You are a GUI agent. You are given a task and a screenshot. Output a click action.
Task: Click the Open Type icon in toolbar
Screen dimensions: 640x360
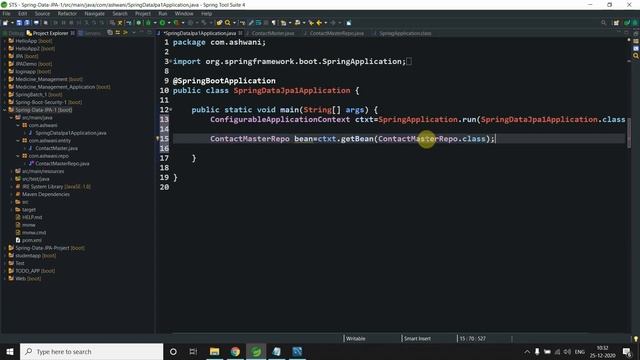219,23
